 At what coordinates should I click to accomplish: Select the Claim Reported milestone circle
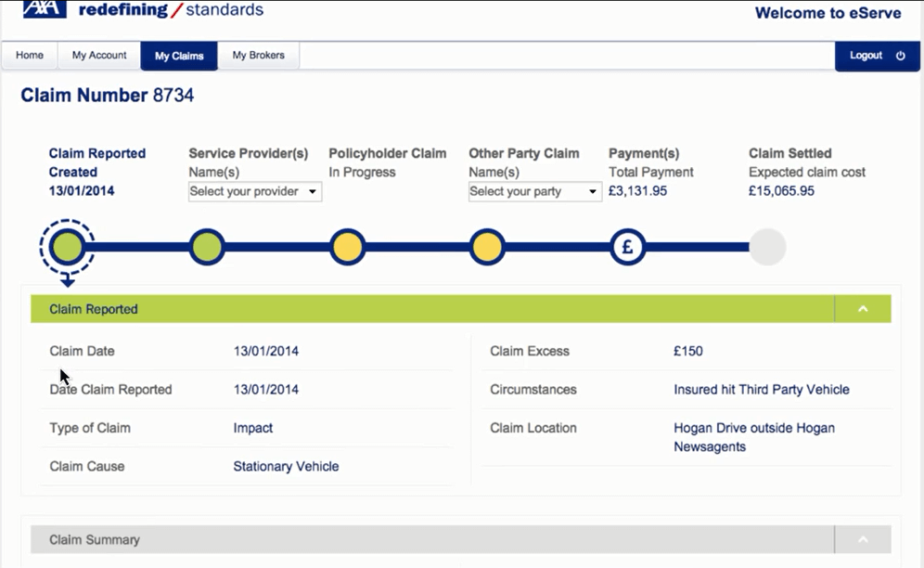67,247
